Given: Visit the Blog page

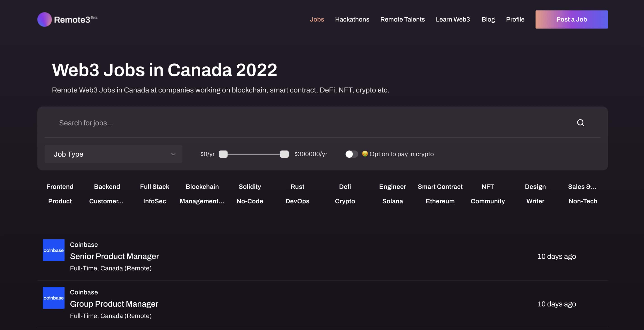Looking at the screenshot, I should click(x=488, y=19).
